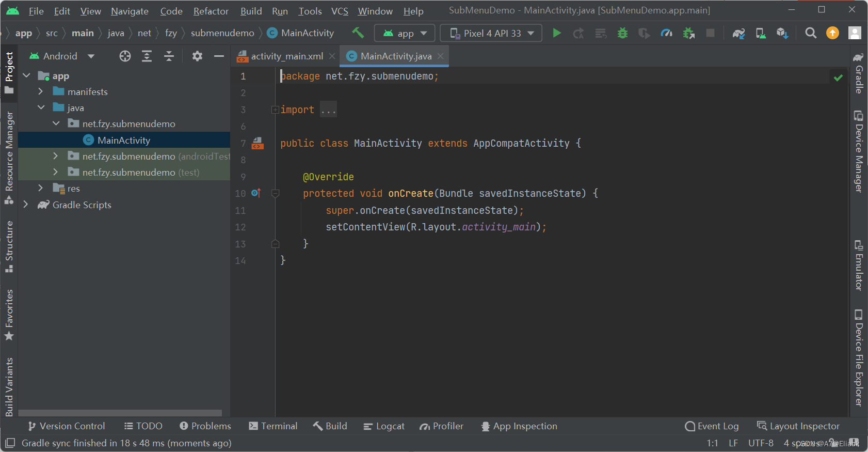Open the Pixel 4 API 33 device dropdown

pos(491,33)
